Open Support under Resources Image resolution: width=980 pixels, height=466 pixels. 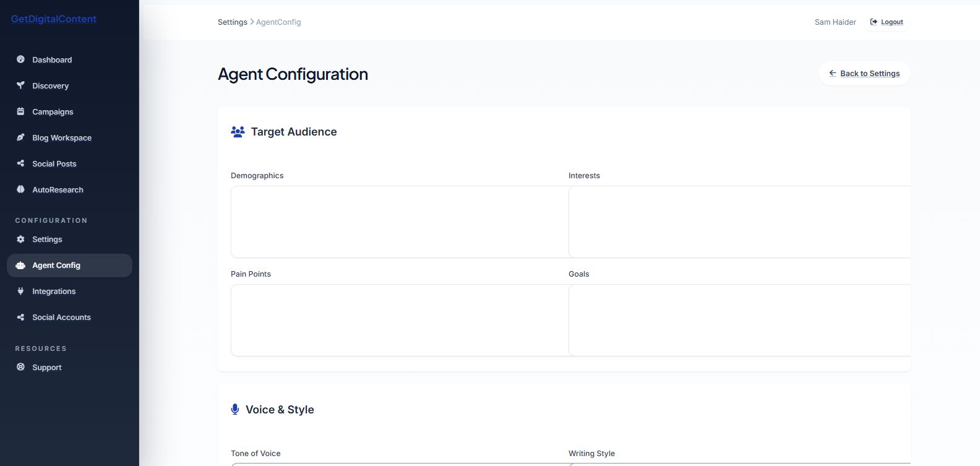[x=69, y=367]
